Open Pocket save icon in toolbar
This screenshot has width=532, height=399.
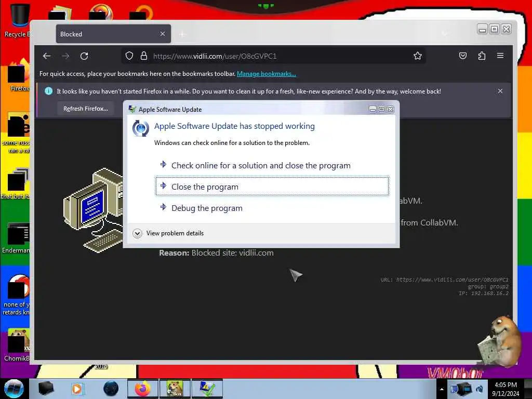[x=463, y=56]
